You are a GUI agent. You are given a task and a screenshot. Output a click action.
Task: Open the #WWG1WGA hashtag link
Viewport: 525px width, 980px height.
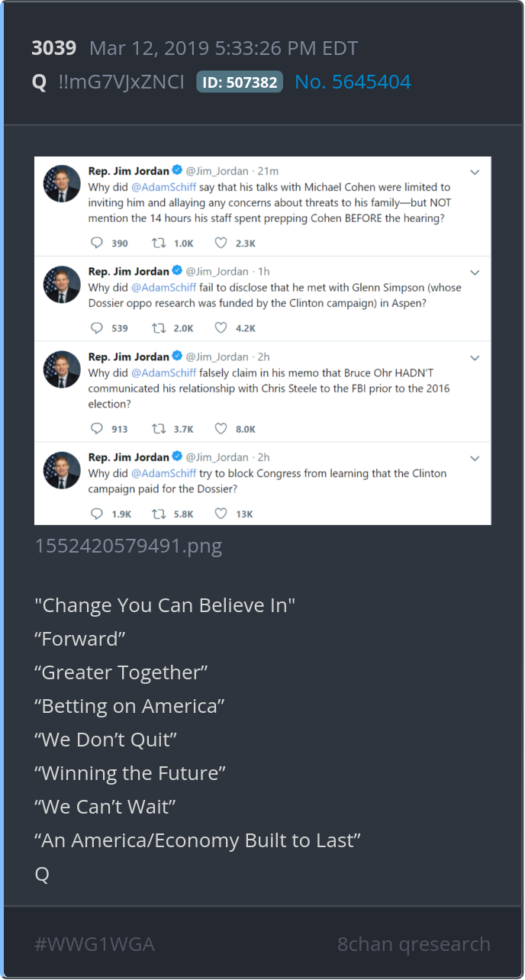pyautogui.click(x=95, y=944)
